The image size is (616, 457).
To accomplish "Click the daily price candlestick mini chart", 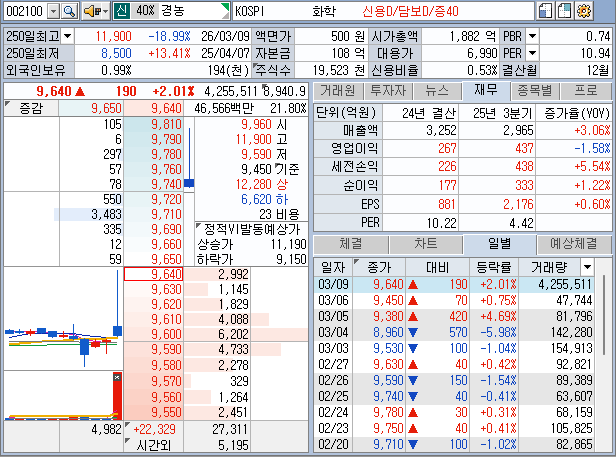I will 63,318.
